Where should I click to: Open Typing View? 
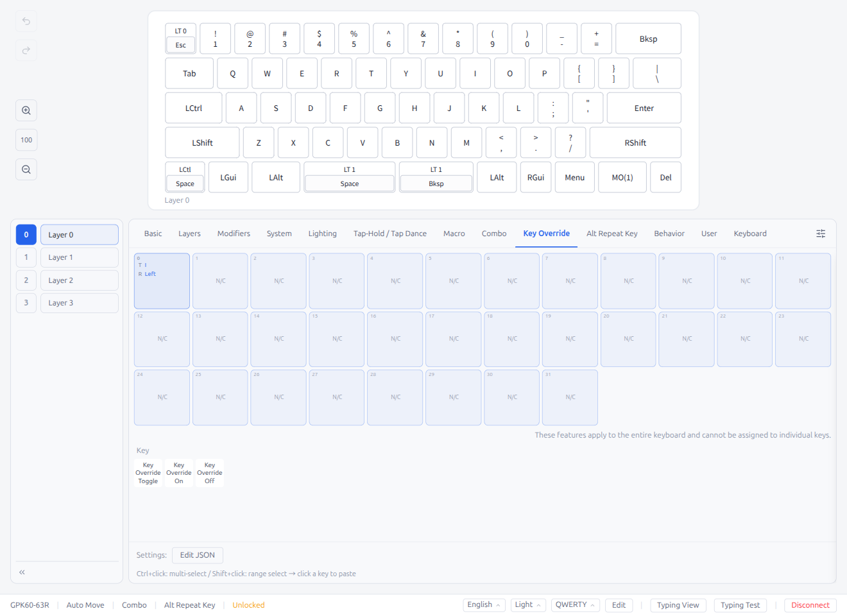tap(678, 605)
